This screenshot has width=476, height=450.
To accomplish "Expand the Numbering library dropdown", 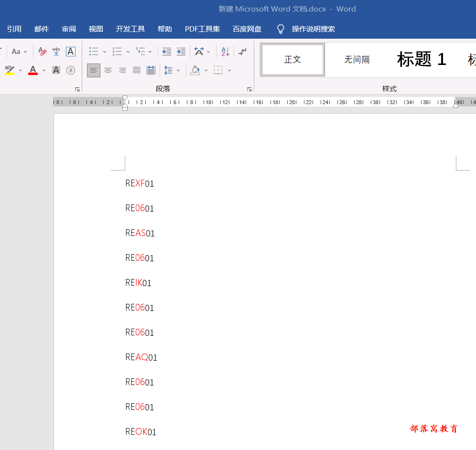I will (128, 52).
